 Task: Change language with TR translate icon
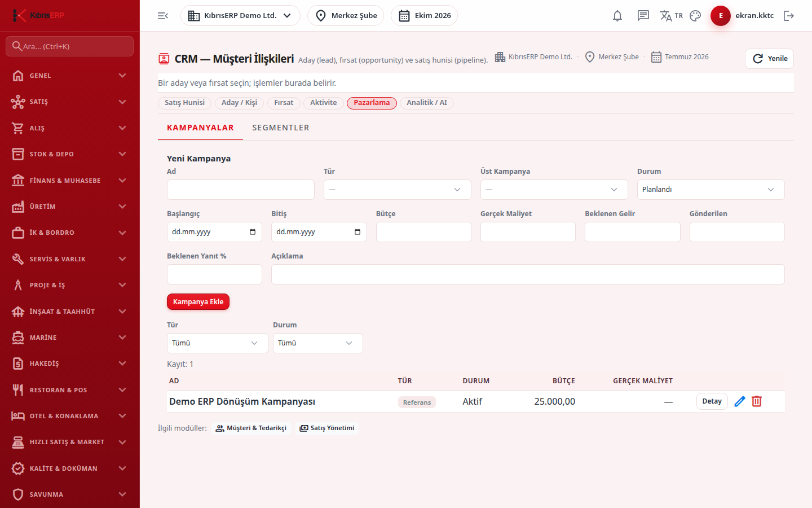[671, 16]
